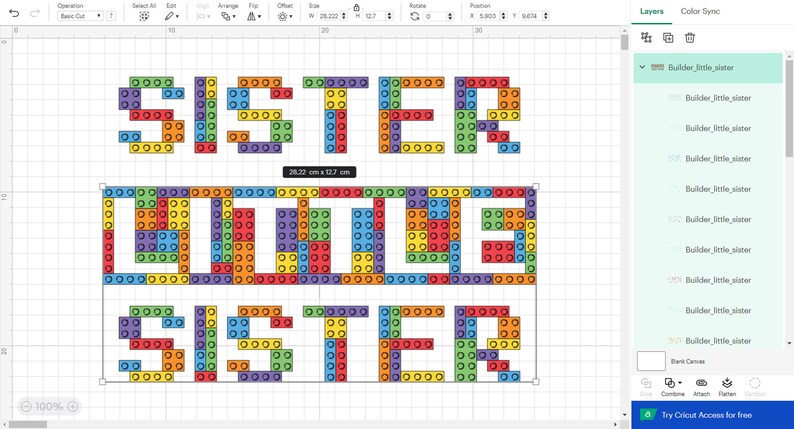The image size is (794, 429).
Task: Click the canvas horizontal scrollbar thumb
Action: (28, 424)
